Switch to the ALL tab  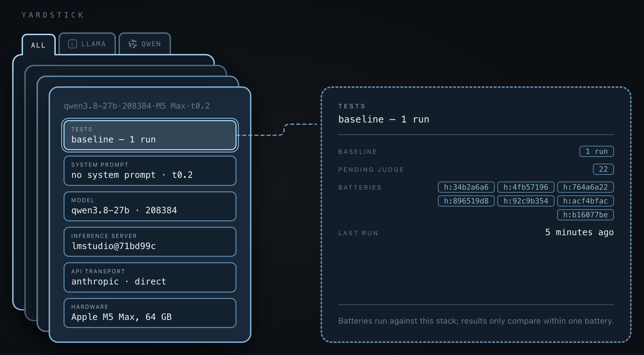coord(39,45)
